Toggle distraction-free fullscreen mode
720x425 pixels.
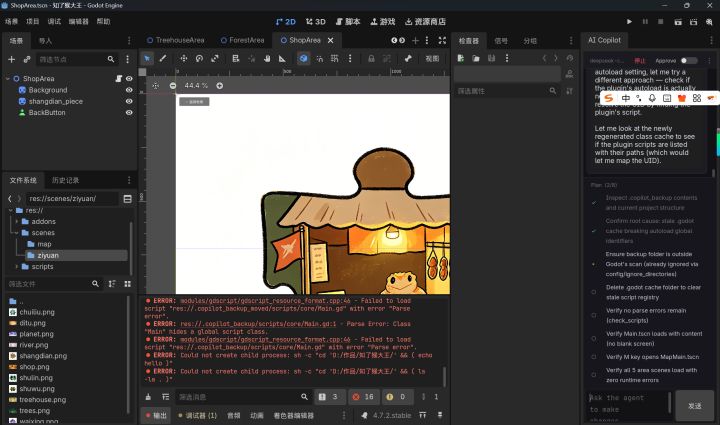tap(442, 40)
